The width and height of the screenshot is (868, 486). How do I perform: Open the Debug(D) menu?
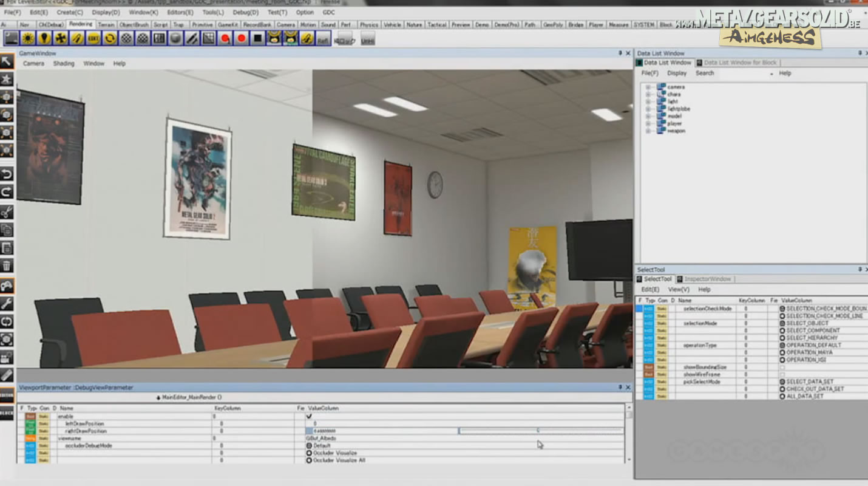click(245, 12)
